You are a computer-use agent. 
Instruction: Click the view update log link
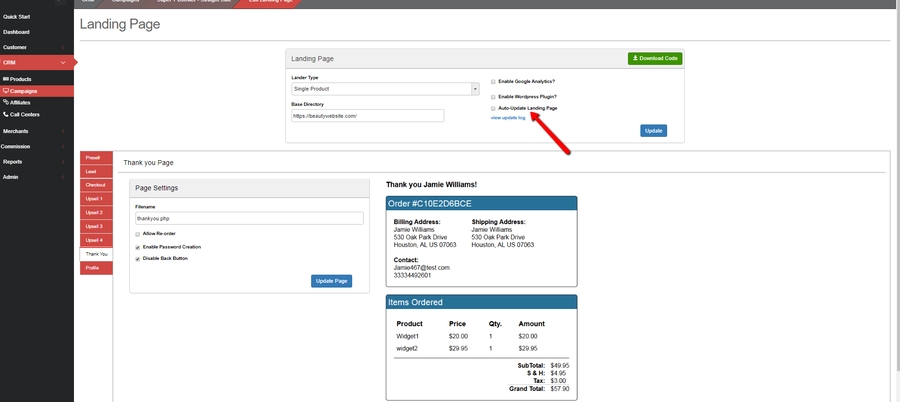click(x=509, y=118)
